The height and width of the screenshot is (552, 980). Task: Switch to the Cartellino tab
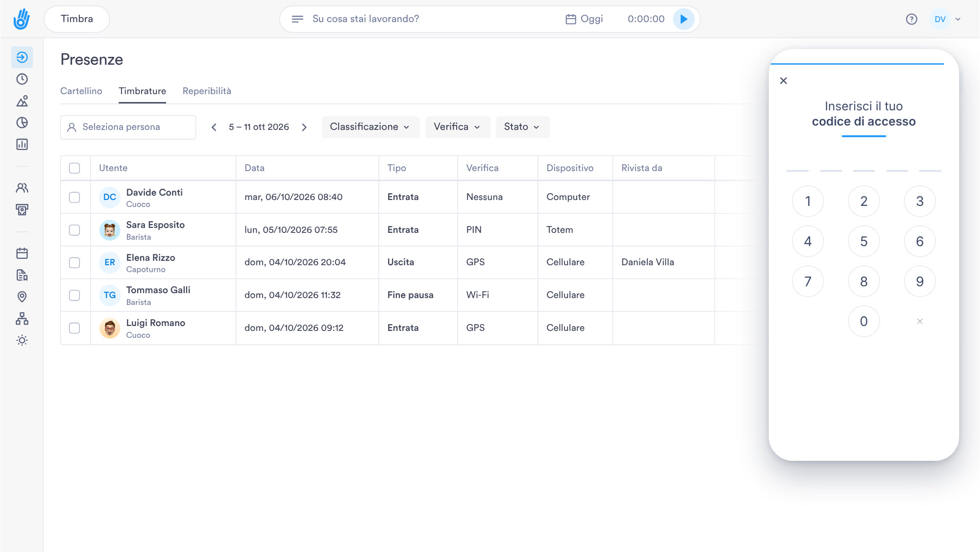(81, 91)
